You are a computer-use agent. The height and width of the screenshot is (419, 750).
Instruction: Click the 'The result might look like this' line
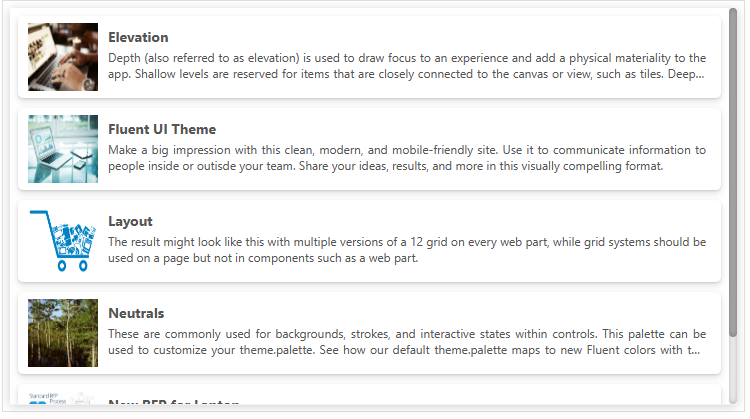click(x=407, y=242)
